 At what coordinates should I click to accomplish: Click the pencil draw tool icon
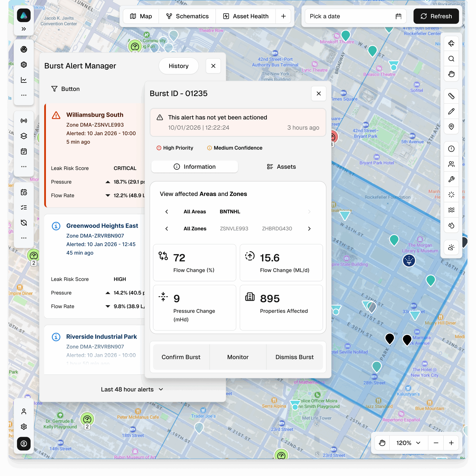click(x=451, y=111)
